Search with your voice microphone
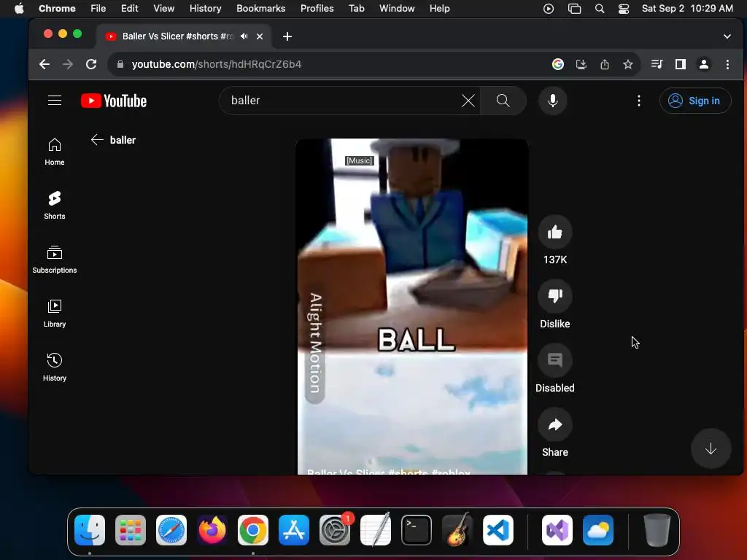 pos(553,101)
